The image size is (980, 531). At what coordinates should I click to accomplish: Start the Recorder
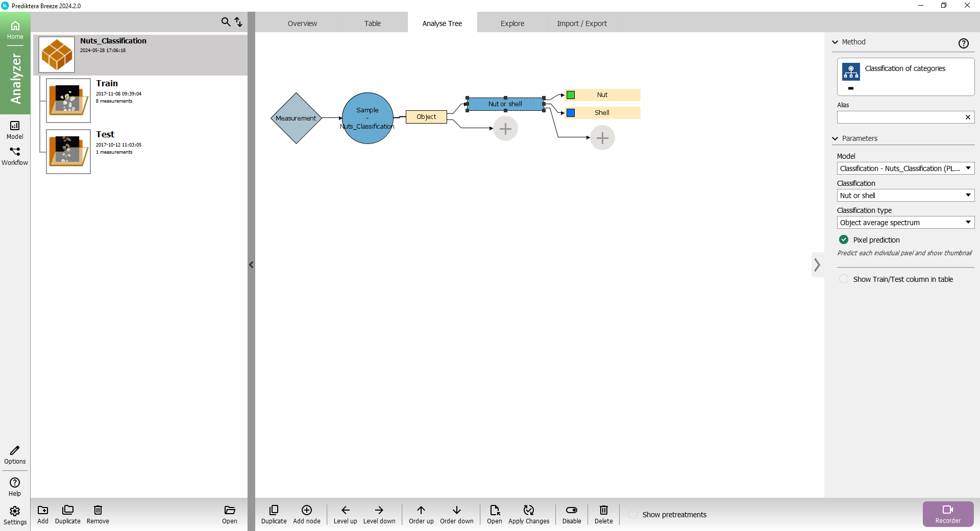(947, 514)
